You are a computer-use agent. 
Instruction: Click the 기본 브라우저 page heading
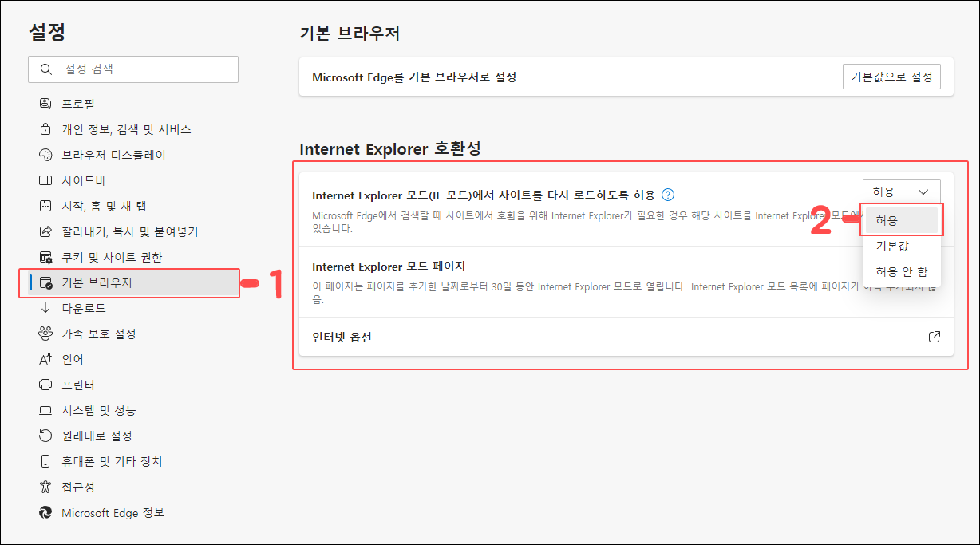pyautogui.click(x=350, y=34)
